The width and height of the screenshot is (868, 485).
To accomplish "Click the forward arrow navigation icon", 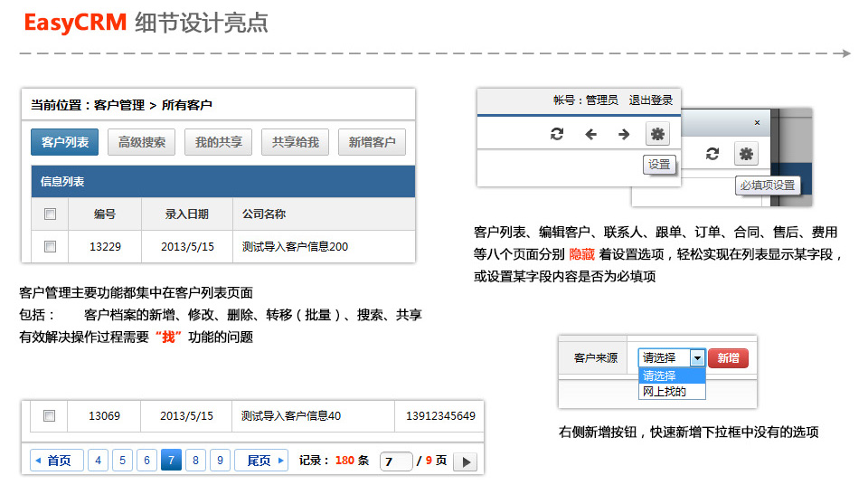I will tap(624, 135).
